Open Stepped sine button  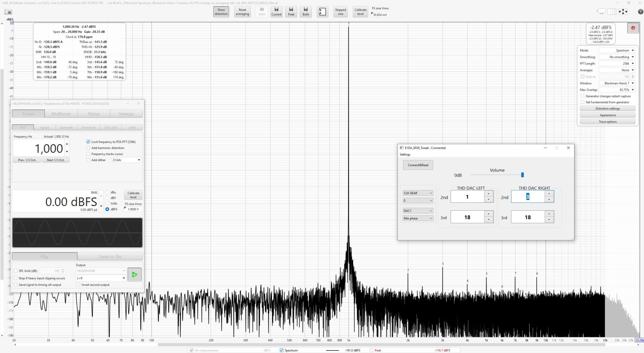click(341, 12)
